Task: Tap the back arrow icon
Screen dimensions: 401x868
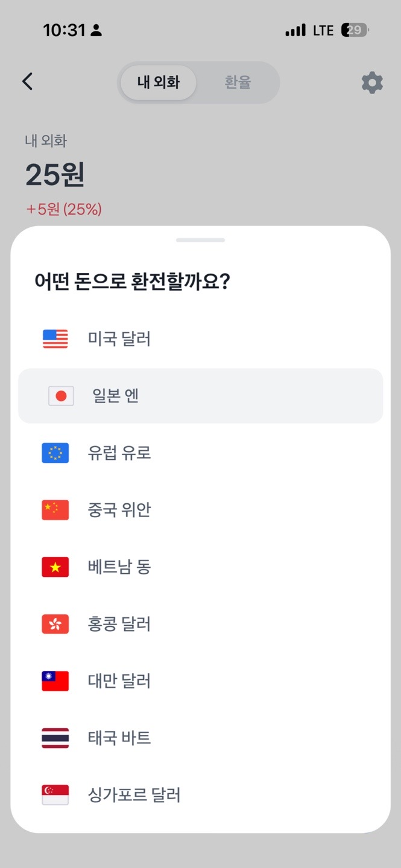Action: 27,82
